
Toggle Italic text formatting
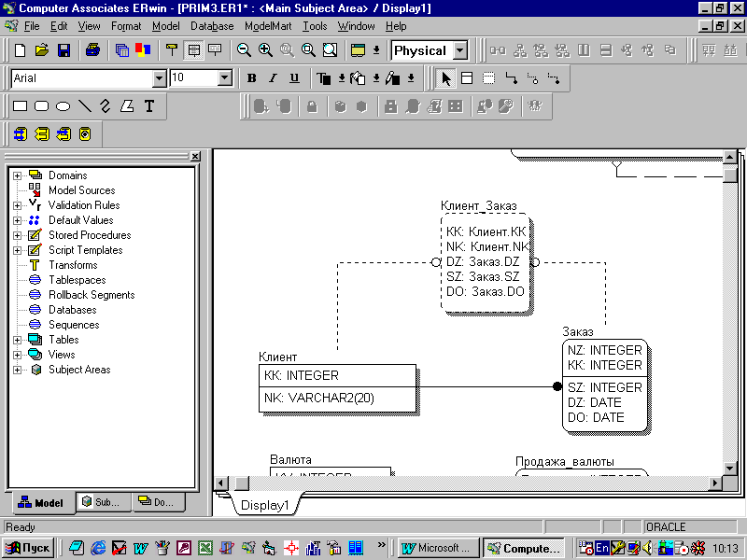click(273, 78)
